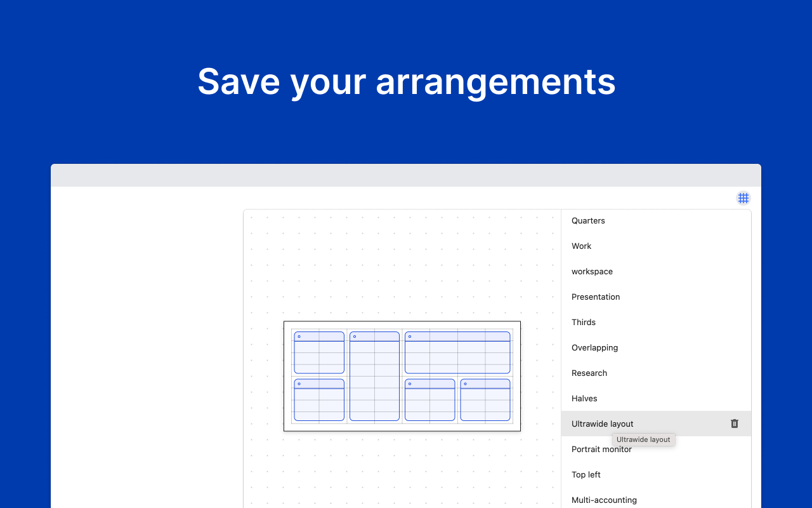The image size is (812, 508).
Task: Select the Top left arrangement
Action: coord(656,474)
